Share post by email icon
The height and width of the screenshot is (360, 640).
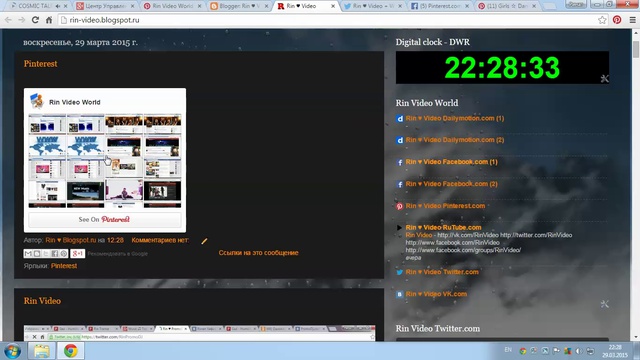(x=28, y=253)
